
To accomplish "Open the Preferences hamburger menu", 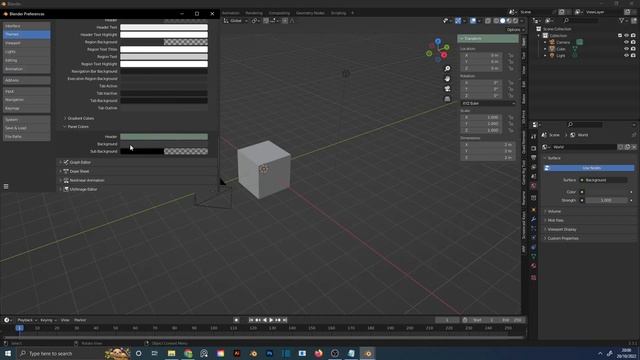I will pos(6,187).
